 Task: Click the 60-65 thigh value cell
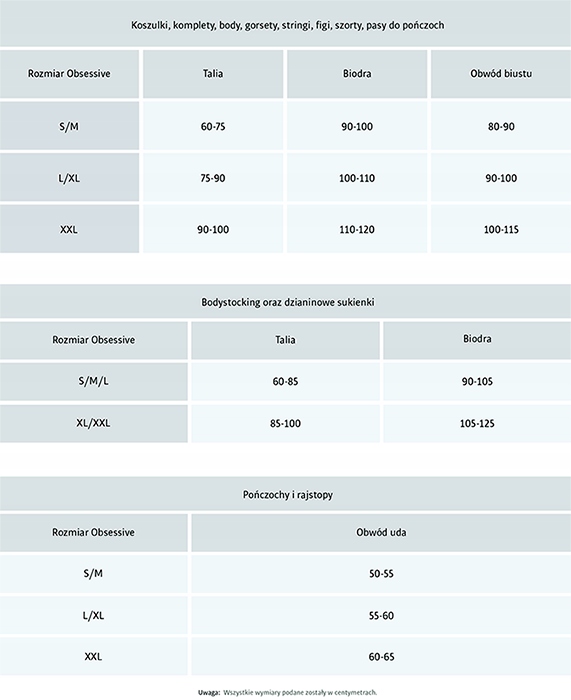click(381, 657)
